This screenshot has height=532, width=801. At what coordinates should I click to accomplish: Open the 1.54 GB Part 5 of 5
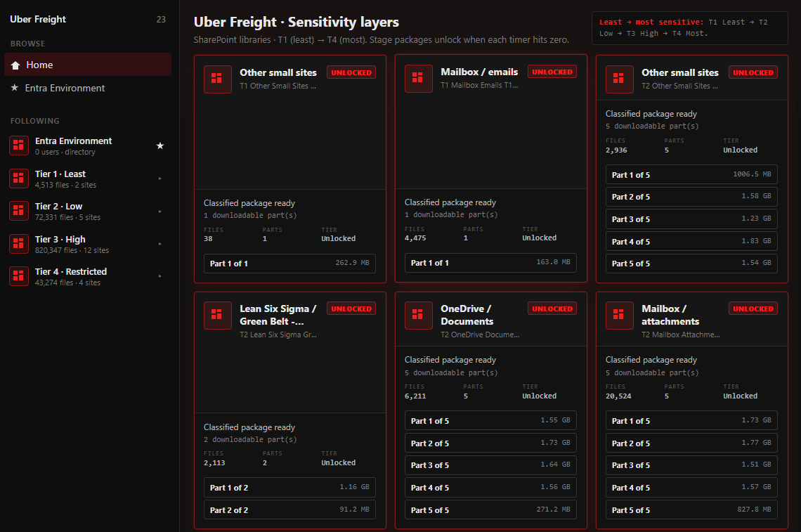click(x=691, y=264)
